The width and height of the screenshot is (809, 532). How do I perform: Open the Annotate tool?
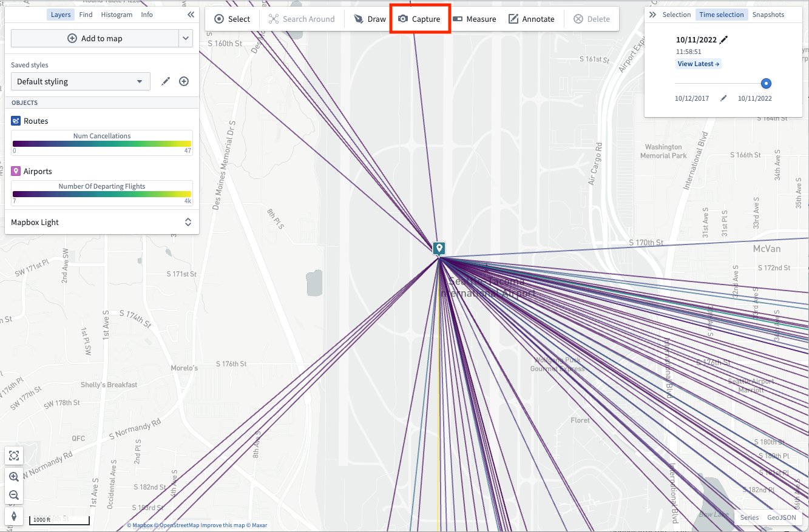pos(532,19)
